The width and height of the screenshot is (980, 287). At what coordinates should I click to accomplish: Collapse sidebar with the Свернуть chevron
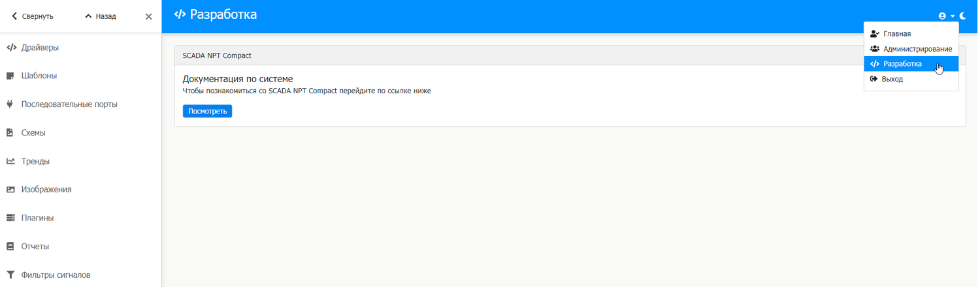coord(14,16)
